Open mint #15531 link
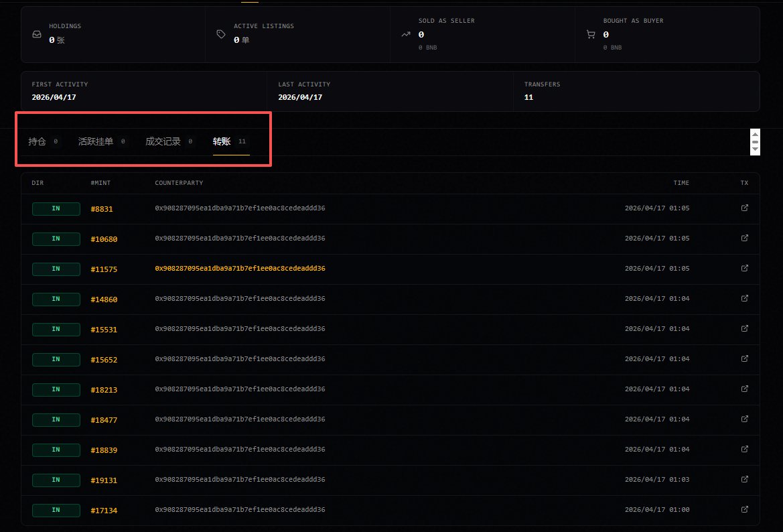783x532 pixels. pyautogui.click(x=104, y=330)
